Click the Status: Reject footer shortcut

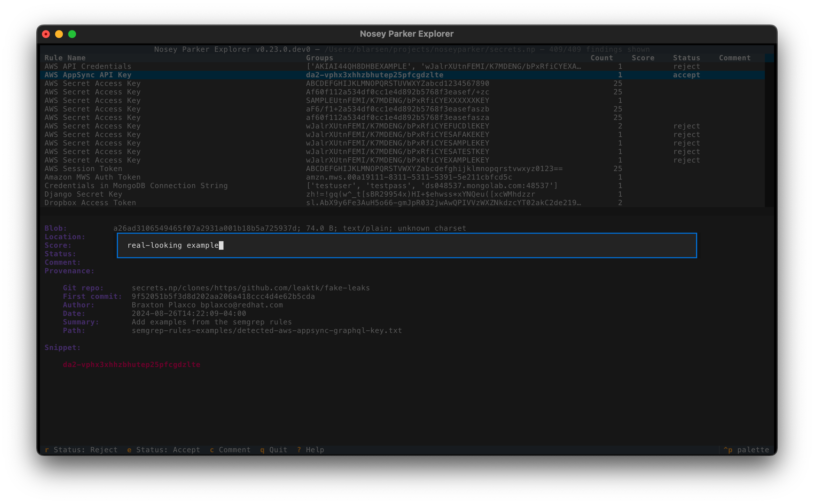tap(81, 450)
